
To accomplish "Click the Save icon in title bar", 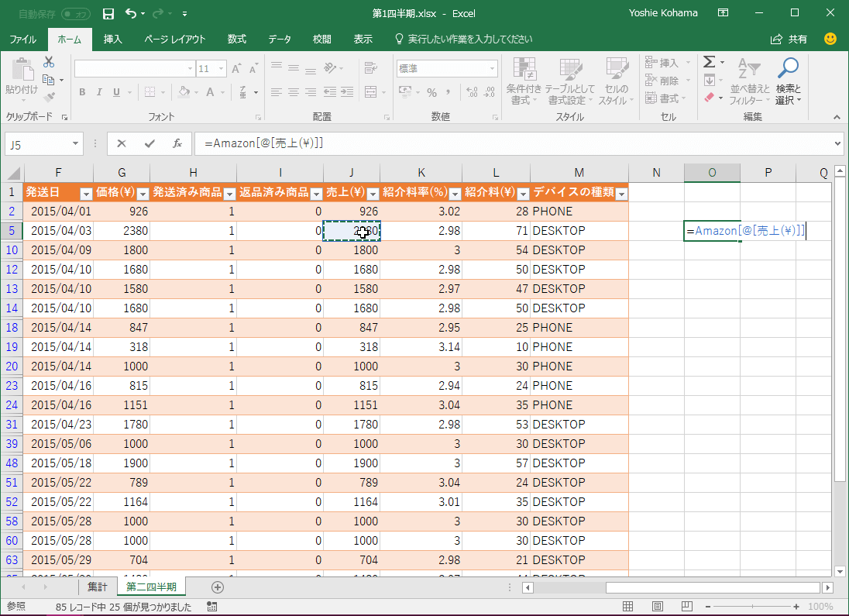I will coord(108,13).
